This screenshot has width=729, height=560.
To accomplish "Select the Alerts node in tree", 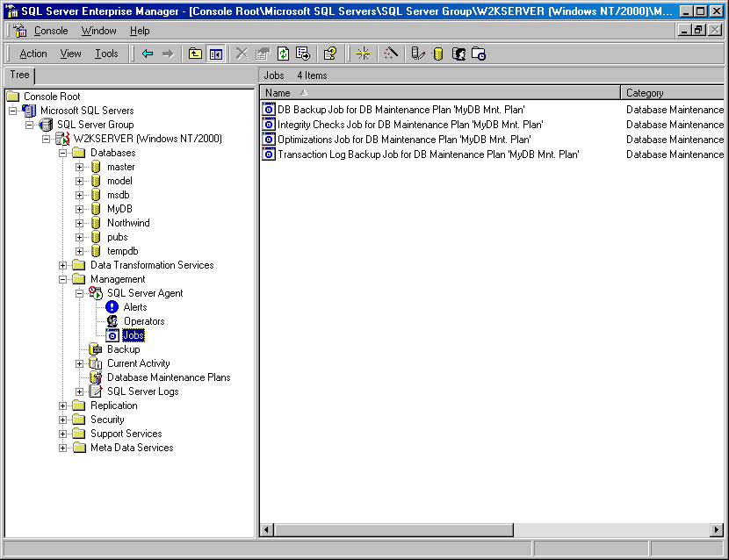I will tap(135, 307).
